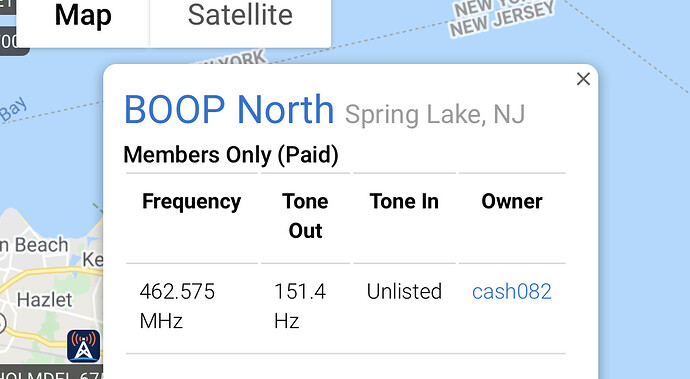The width and height of the screenshot is (690, 379).
Task: Click the Owner column header
Action: point(512,201)
